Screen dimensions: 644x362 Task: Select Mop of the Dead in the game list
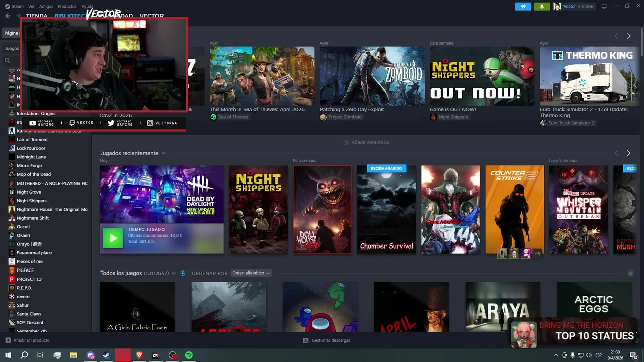click(34, 174)
